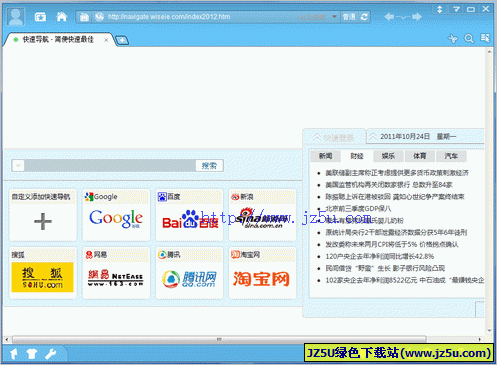Open the favorites star folder icon

coord(40,17)
